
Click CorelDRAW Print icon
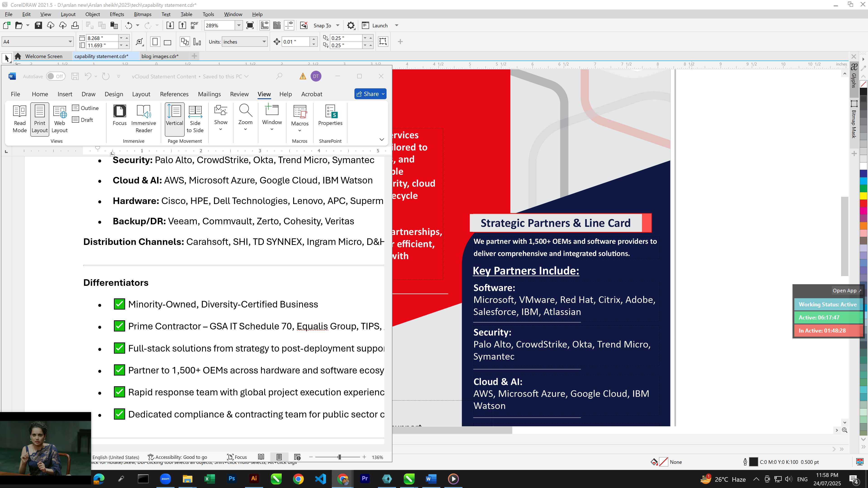(75, 25)
